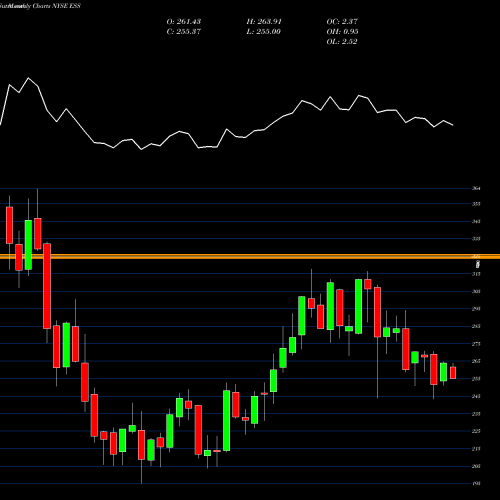Screen dimensions: 500x500
Task: Select the high value 'H: 263.91'
Action: [x=264, y=22]
